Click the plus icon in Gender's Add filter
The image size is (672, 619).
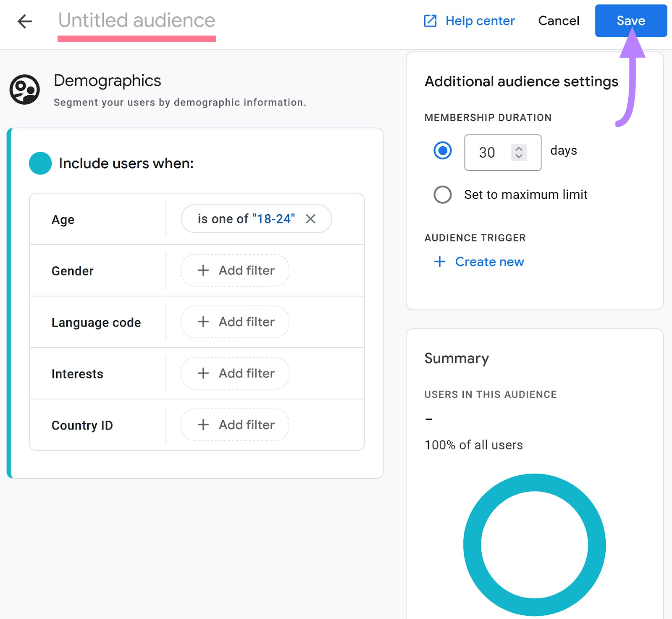pos(203,270)
